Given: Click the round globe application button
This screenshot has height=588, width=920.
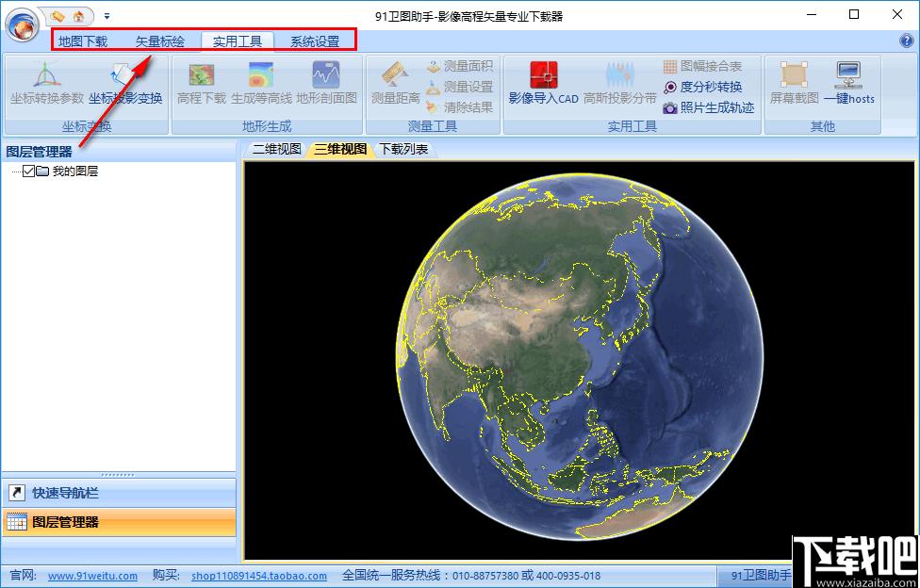Looking at the screenshot, I should click(23, 24).
